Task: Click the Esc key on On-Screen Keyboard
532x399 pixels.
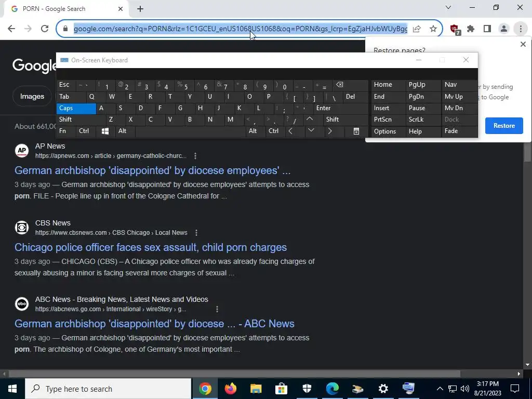Action: coord(66,85)
